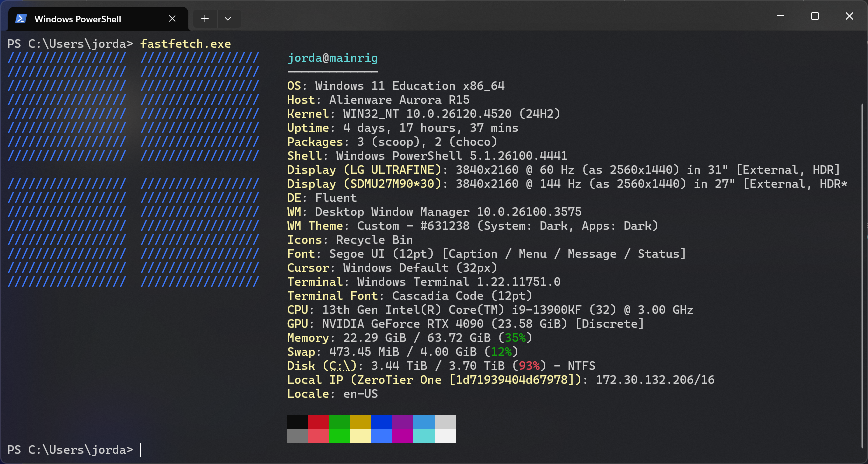Click the Cursor Windows Default line

pyautogui.click(x=392, y=268)
